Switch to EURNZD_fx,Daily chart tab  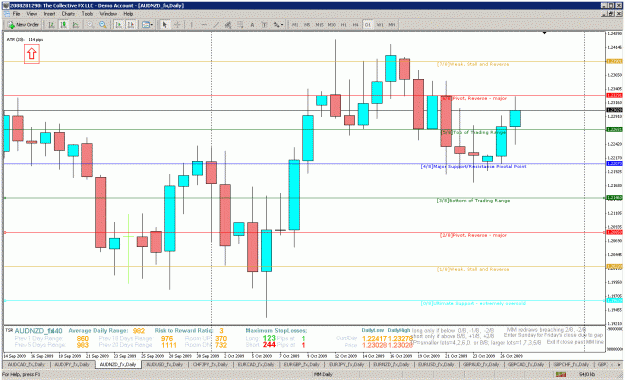tap(391, 364)
